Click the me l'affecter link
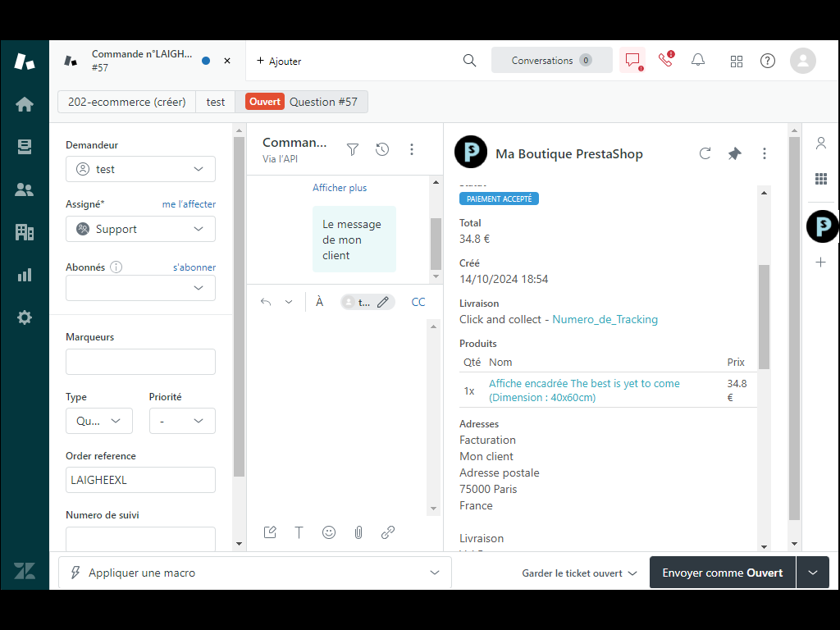The width and height of the screenshot is (840, 630). [189, 204]
